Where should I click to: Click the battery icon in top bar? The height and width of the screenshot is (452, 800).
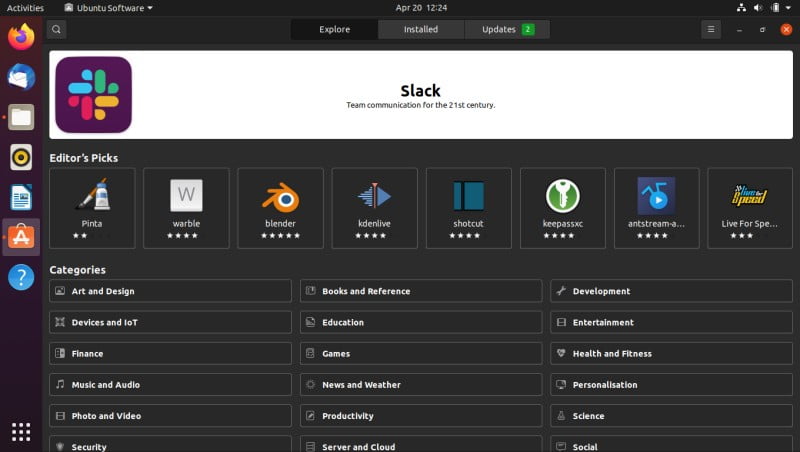(775, 8)
